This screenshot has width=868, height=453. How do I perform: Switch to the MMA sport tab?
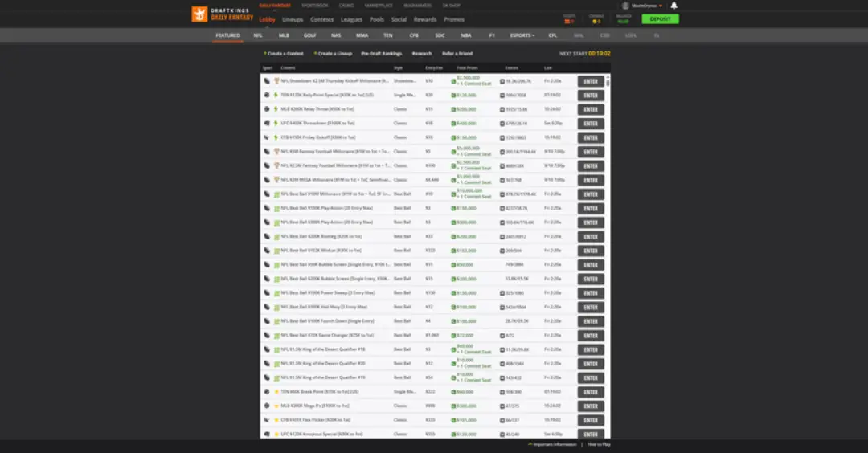click(362, 35)
